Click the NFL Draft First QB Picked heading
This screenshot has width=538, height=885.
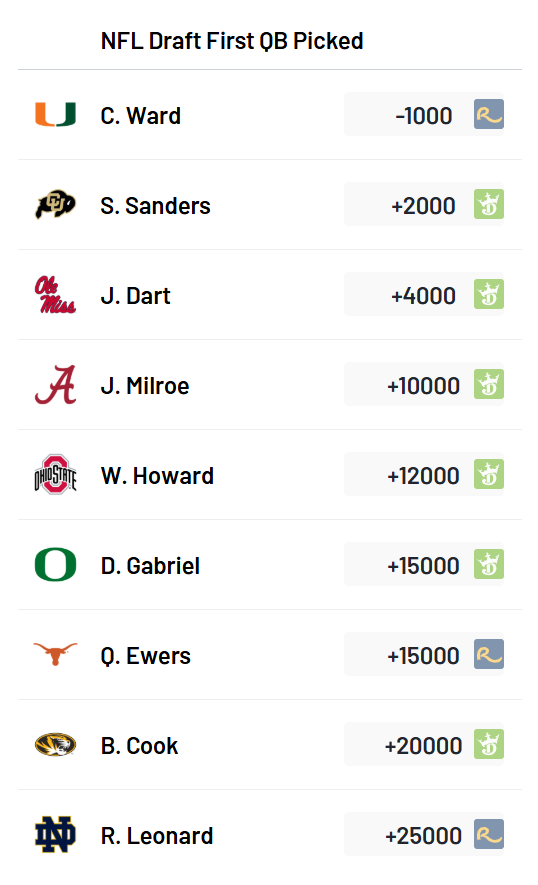point(232,41)
